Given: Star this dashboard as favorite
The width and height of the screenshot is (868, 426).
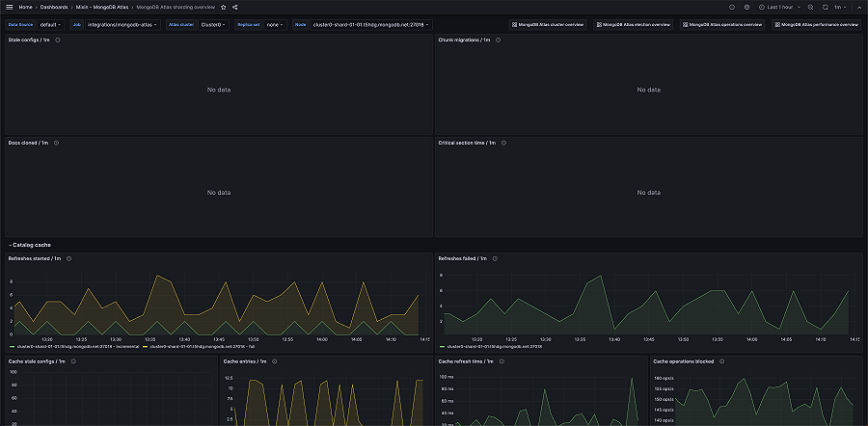Looking at the screenshot, I should [224, 7].
